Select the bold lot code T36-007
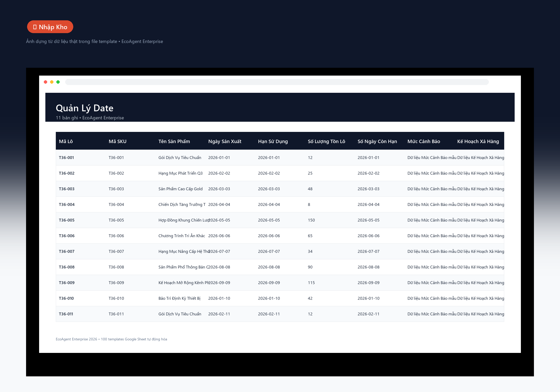 [x=67, y=251]
